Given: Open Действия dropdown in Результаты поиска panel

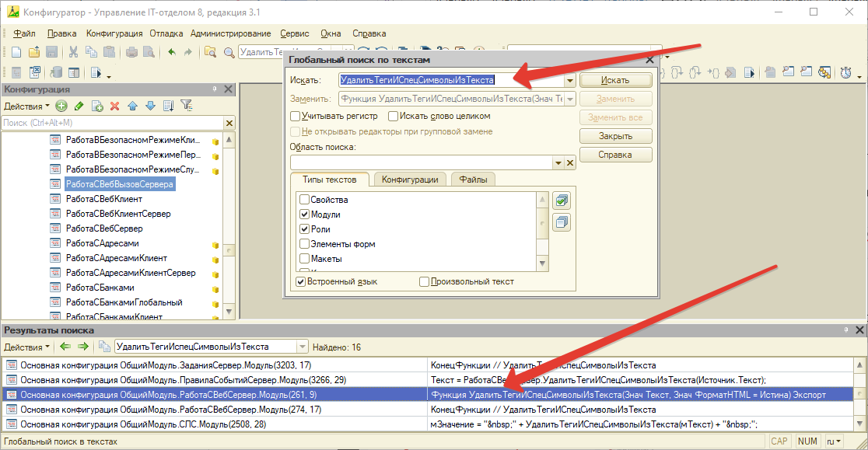Looking at the screenshot, I should [26, 347].
